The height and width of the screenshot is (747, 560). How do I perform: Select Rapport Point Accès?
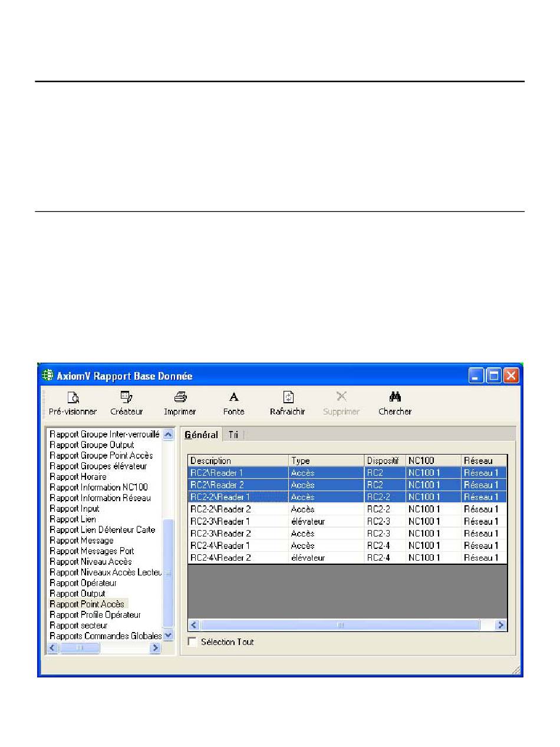87,604
